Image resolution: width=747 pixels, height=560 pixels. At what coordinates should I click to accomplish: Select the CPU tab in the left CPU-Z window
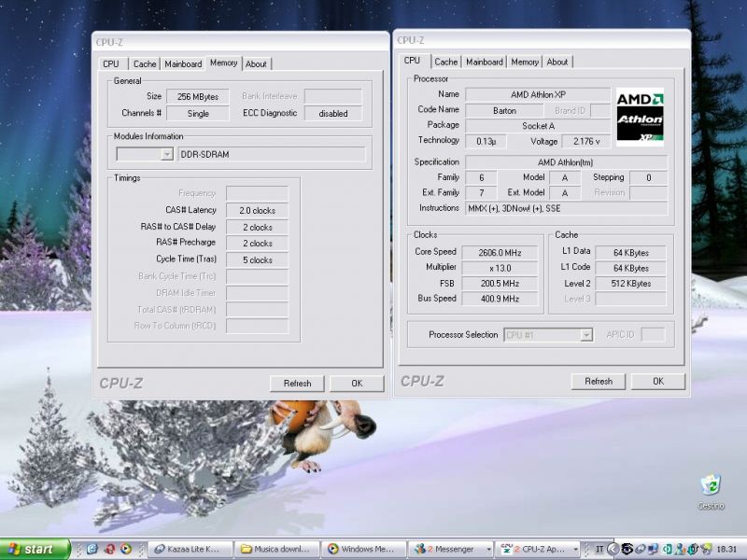point(111,63)
